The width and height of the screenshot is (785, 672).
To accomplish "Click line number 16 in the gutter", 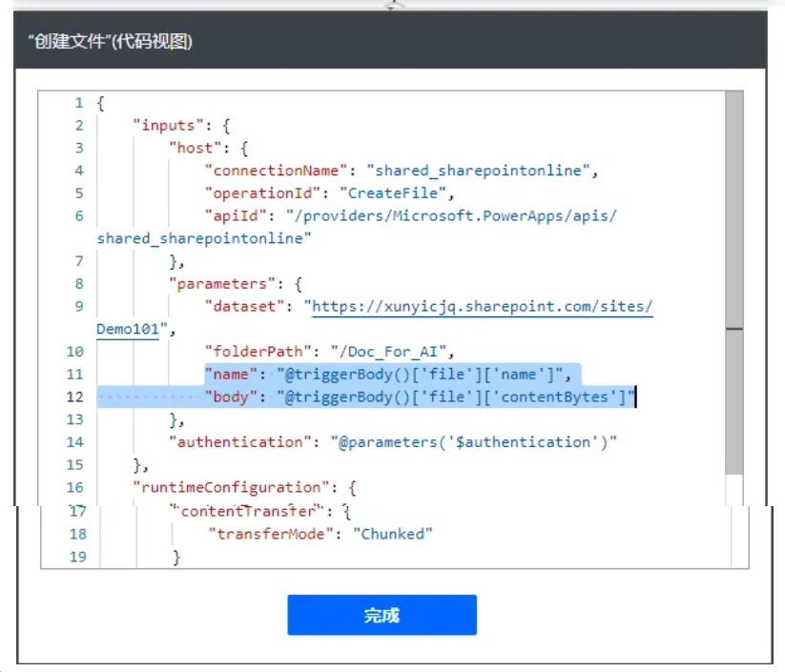I will pyautogui.click(x=75, y=487).
